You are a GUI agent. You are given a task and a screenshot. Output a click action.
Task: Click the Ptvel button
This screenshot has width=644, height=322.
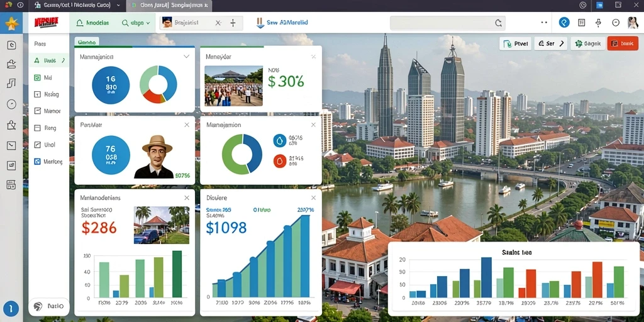(x=516, y=43)
